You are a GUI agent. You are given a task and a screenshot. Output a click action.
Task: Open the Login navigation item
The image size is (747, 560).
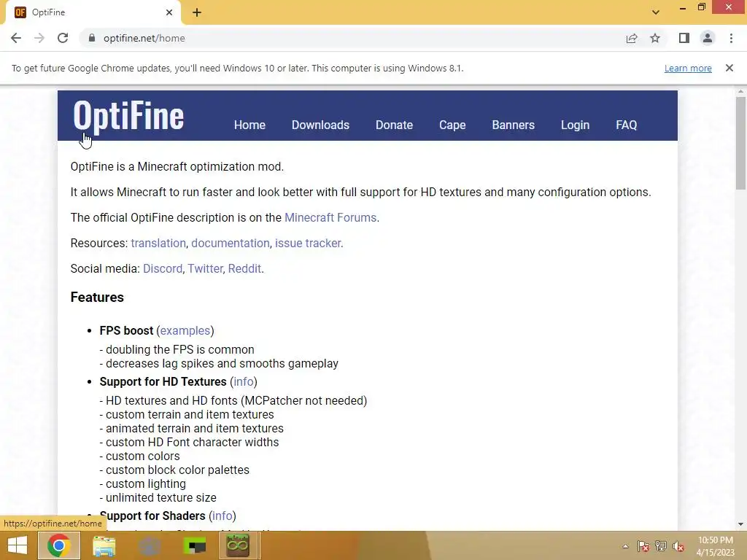[x=575, y=125]
